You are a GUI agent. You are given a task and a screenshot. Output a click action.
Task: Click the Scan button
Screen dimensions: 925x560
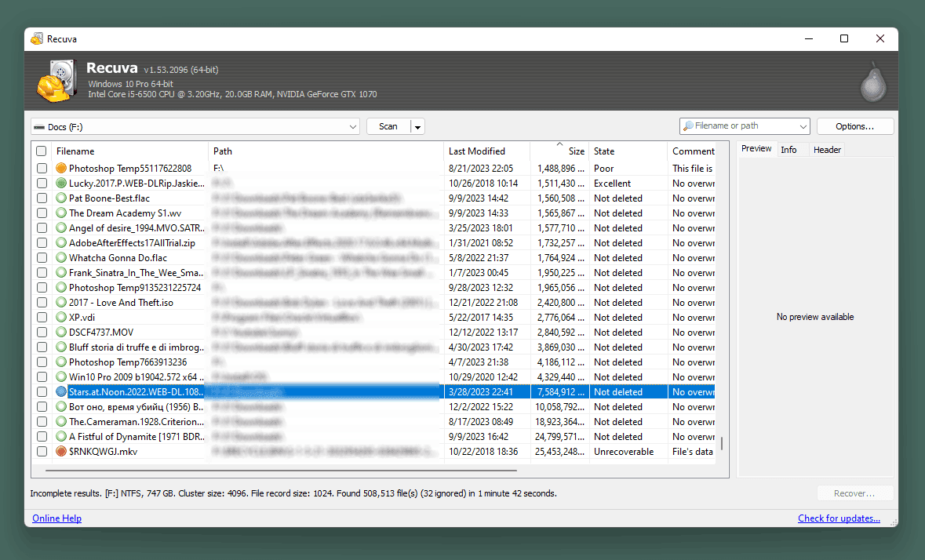click(x=388, y=127)
